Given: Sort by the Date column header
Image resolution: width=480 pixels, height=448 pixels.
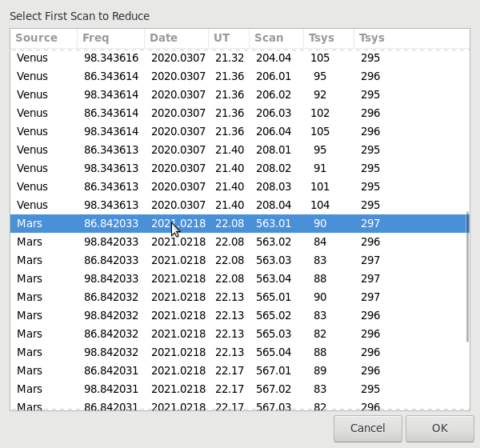Looking at the screenshot, I should tap(176, 38).
